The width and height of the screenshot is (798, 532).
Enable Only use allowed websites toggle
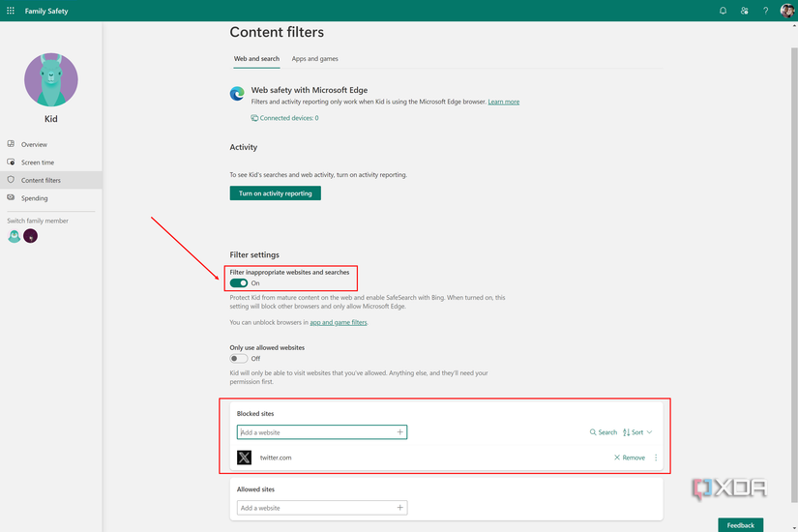click(239, 359)
